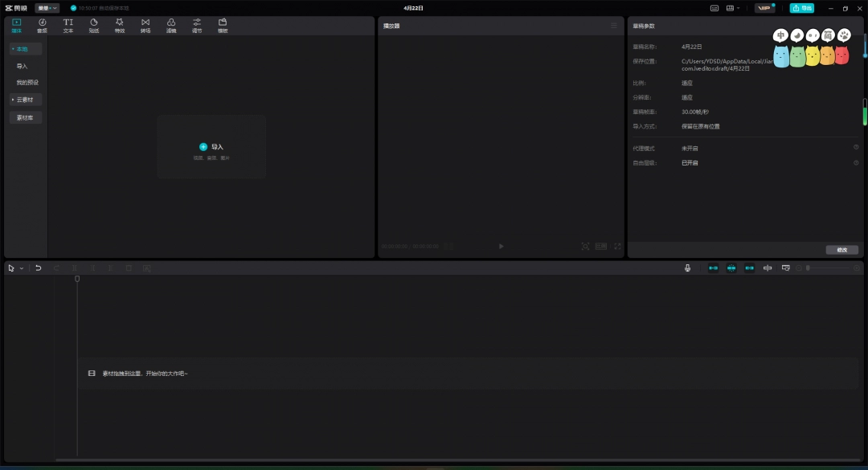Open the 调节 (Adjustment) panel
The width and height of the screenshot is (868, 470).
tap(197, 25)
